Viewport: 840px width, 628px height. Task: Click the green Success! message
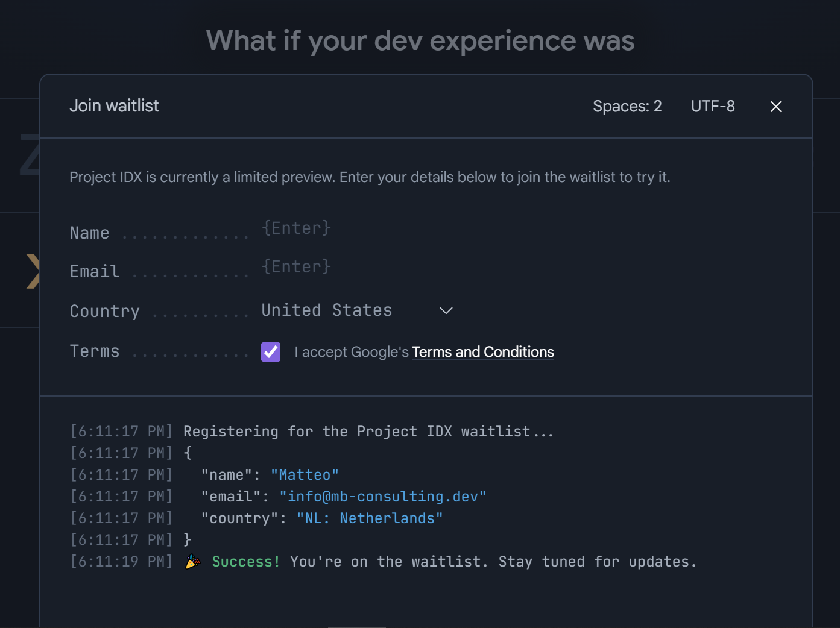246,562
